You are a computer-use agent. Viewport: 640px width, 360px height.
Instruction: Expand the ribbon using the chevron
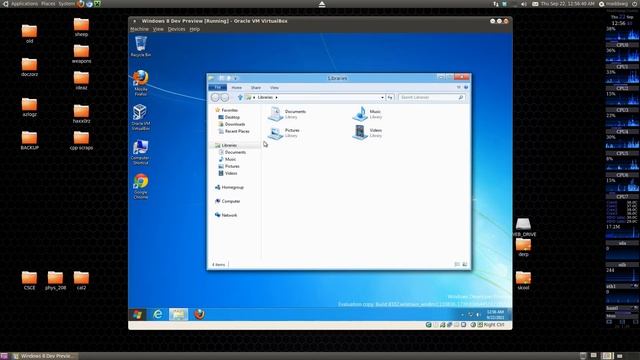(x=458, y=87)
